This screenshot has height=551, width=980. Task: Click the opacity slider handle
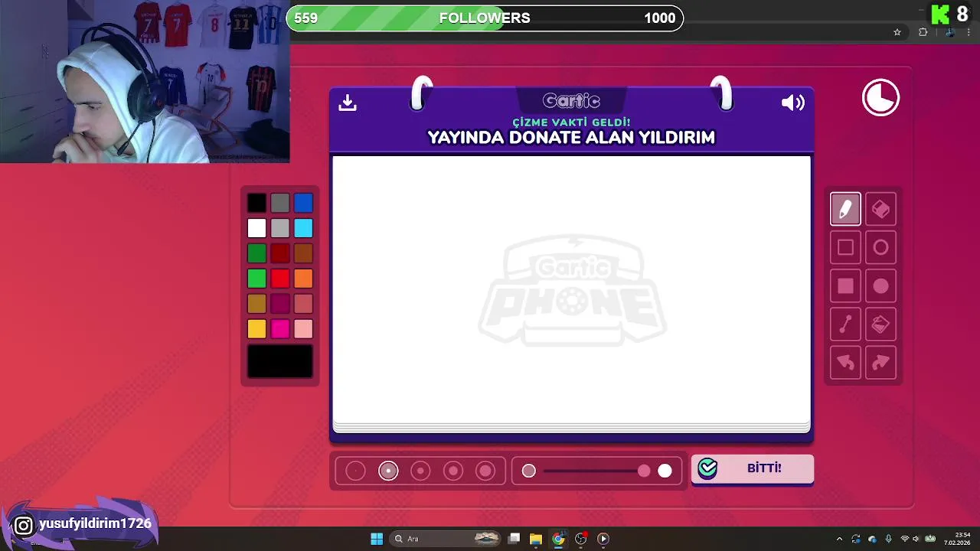pyautogui.click(x=644, y=471)
